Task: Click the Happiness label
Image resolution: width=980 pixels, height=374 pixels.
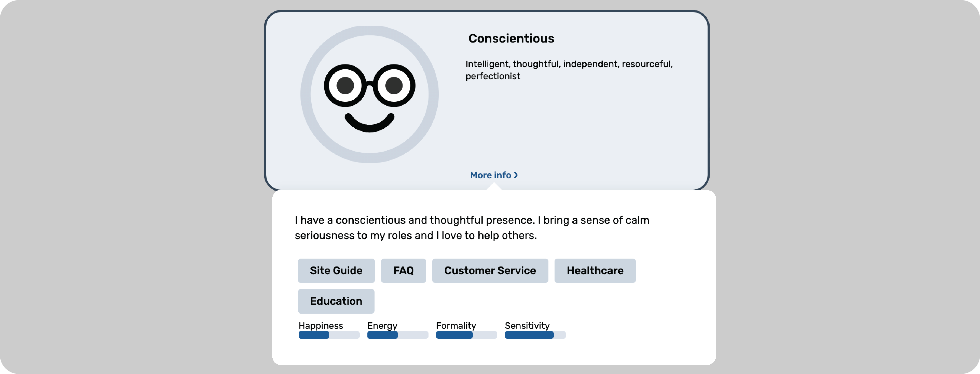Action: [321, 326]
